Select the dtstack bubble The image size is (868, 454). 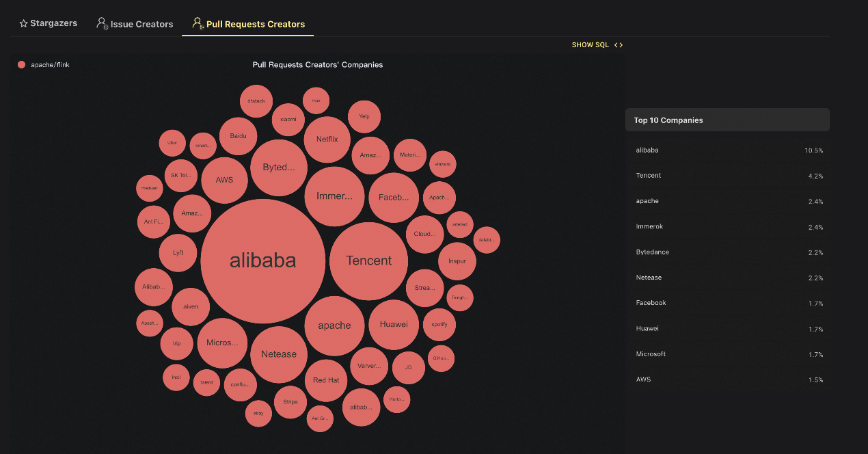coord(256,101)
